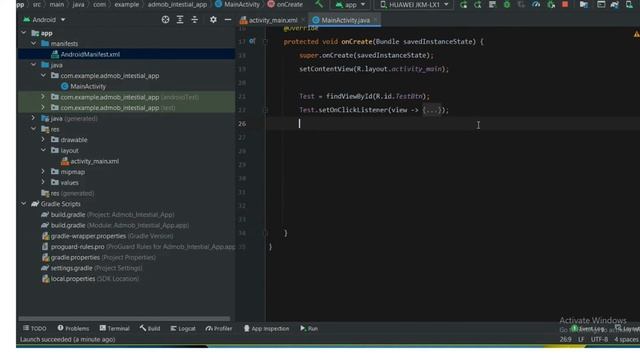Expand the androidTest package node
This screenshot has width=640, height=360.
click(x=43, y=97)
